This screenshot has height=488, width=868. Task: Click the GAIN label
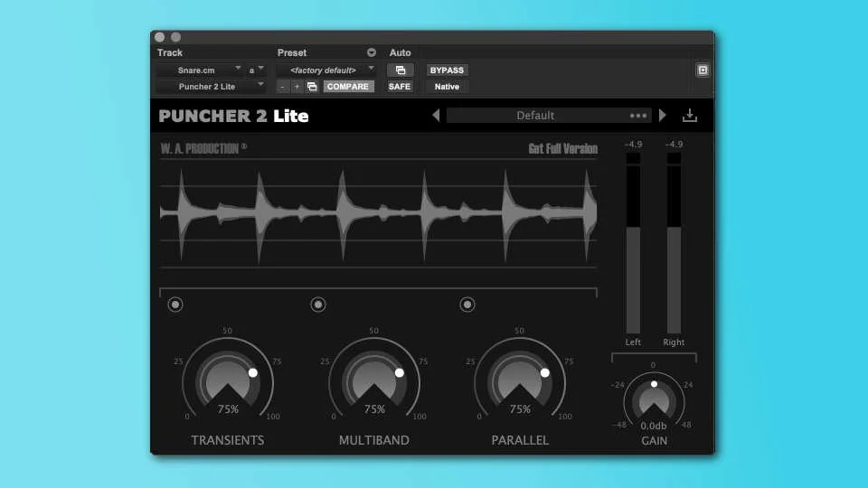655,440
